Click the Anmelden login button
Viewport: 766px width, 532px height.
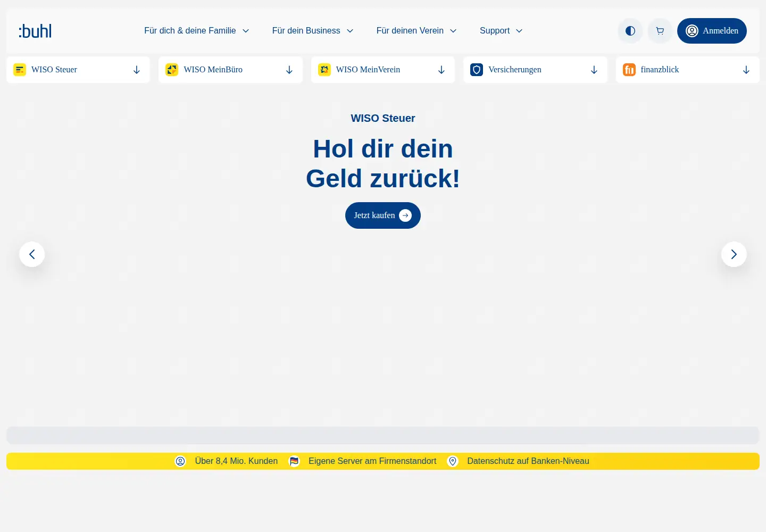click(712, 31)
